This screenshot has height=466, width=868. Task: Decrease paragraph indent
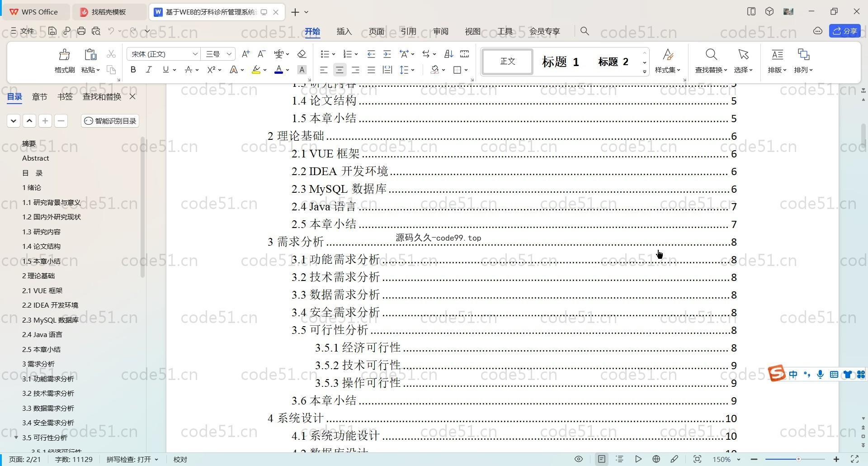(371, 54)
